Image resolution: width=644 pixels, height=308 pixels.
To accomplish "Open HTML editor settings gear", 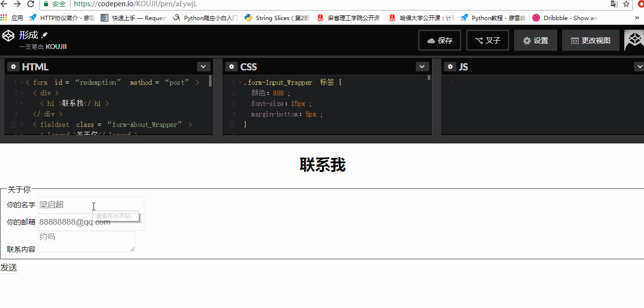I will 13,67.
